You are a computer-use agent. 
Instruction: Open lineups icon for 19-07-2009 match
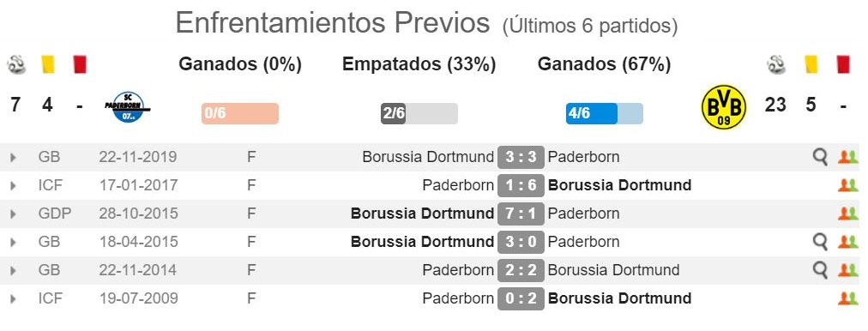point(847,298)
